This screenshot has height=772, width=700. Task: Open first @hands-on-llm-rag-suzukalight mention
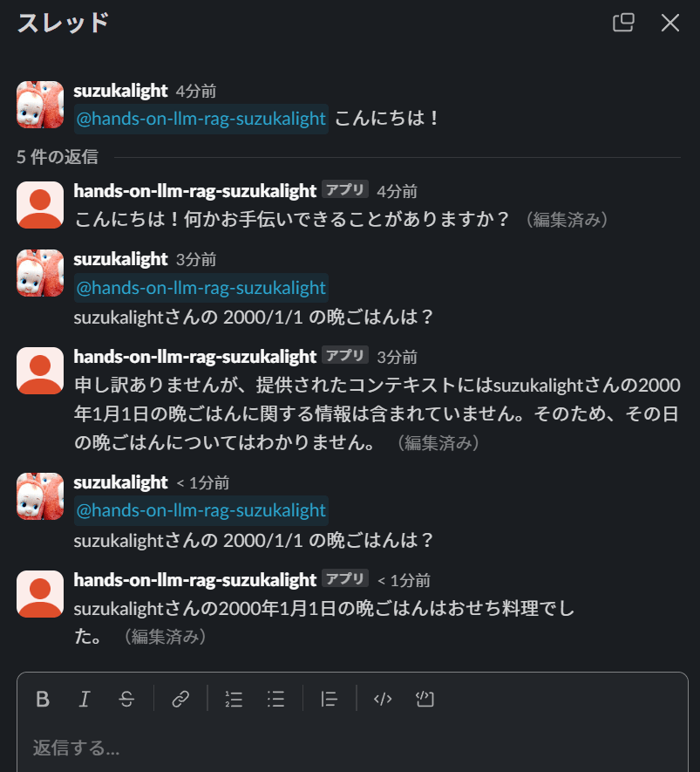pyautogui.click(x=201, y=119)
